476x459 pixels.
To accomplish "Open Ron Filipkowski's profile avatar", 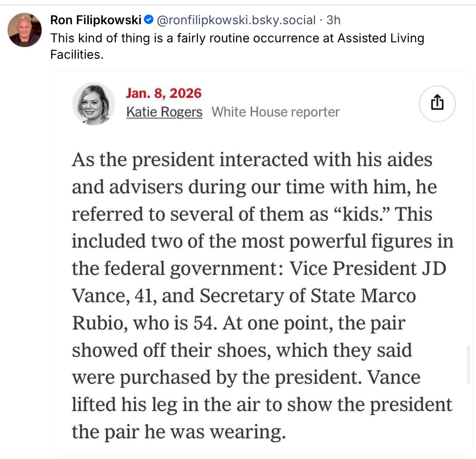I will [25, 30].
